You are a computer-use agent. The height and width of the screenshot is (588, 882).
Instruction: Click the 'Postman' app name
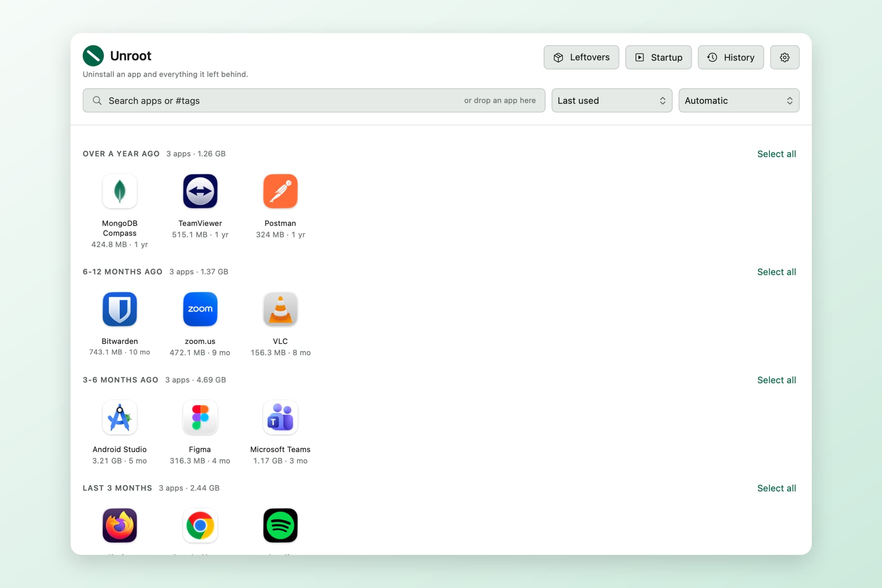point(280,223)
